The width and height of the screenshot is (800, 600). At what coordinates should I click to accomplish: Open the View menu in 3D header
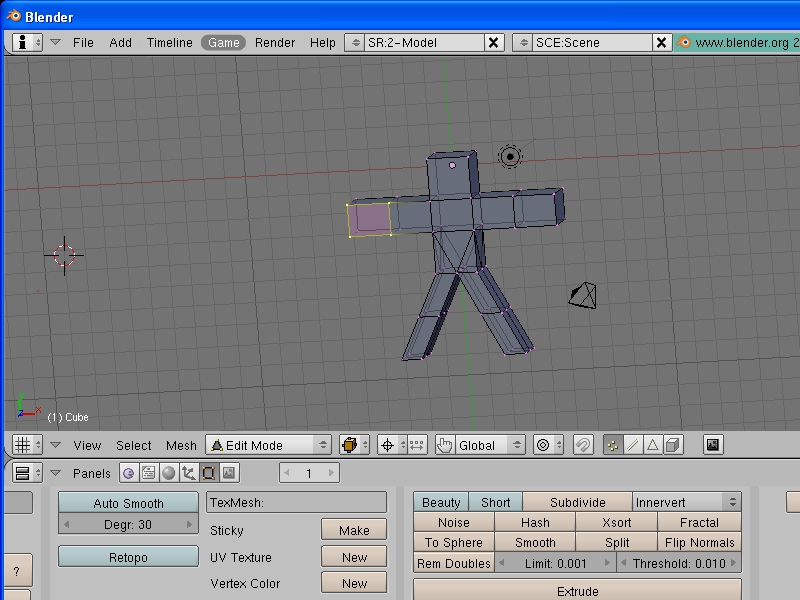tap(87, 445)
